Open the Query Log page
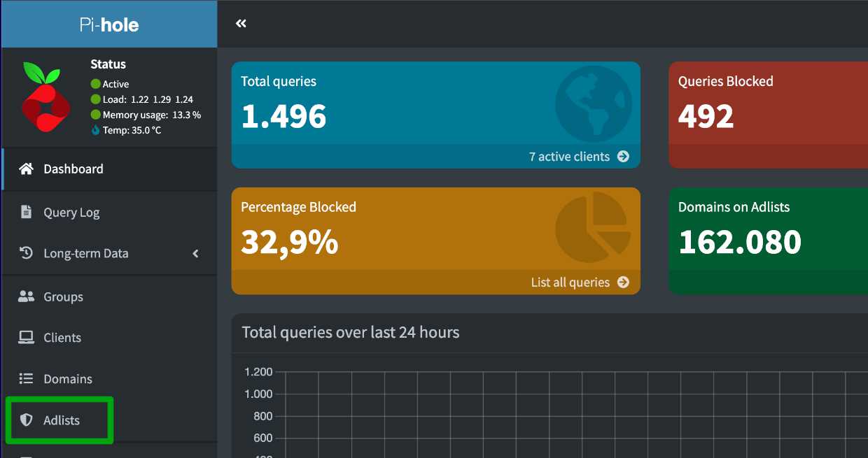Image resolution: width=868 pixels, height=458 pixels. pos(109,212)
